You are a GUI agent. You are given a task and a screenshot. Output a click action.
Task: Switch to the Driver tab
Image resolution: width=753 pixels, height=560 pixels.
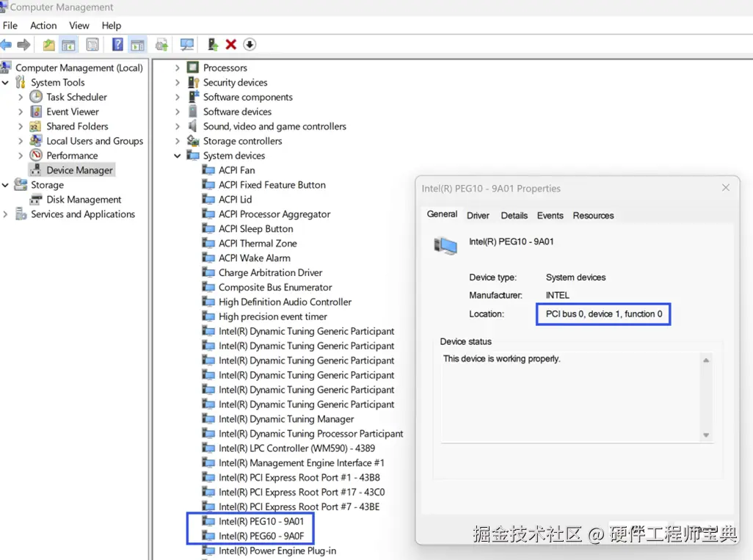478,216
